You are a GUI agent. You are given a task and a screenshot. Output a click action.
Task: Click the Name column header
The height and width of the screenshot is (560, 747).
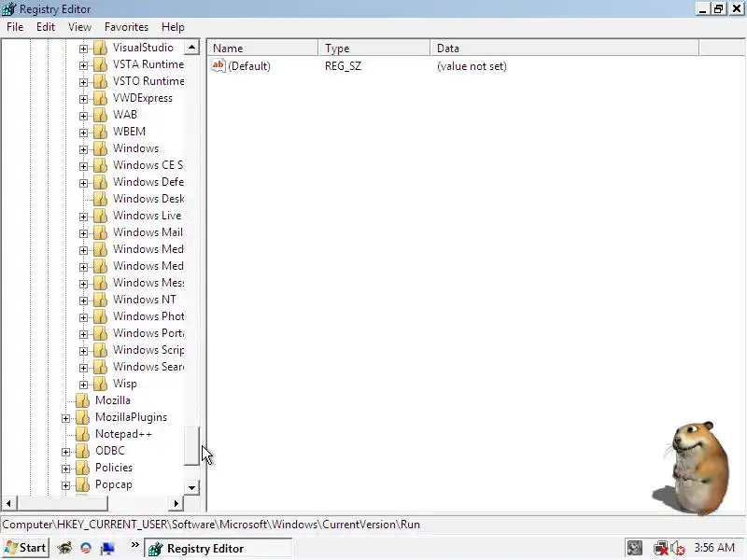click(x=263, y=49)
